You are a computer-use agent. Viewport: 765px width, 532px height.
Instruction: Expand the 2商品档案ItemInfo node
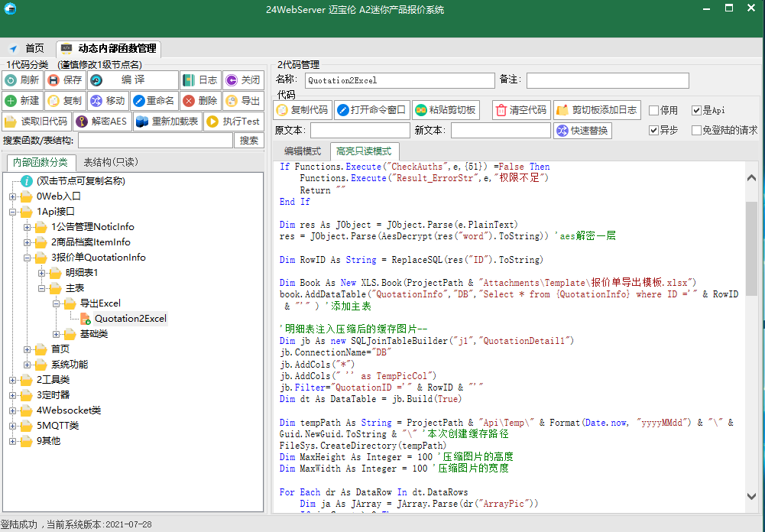click(x=28, y=242)
